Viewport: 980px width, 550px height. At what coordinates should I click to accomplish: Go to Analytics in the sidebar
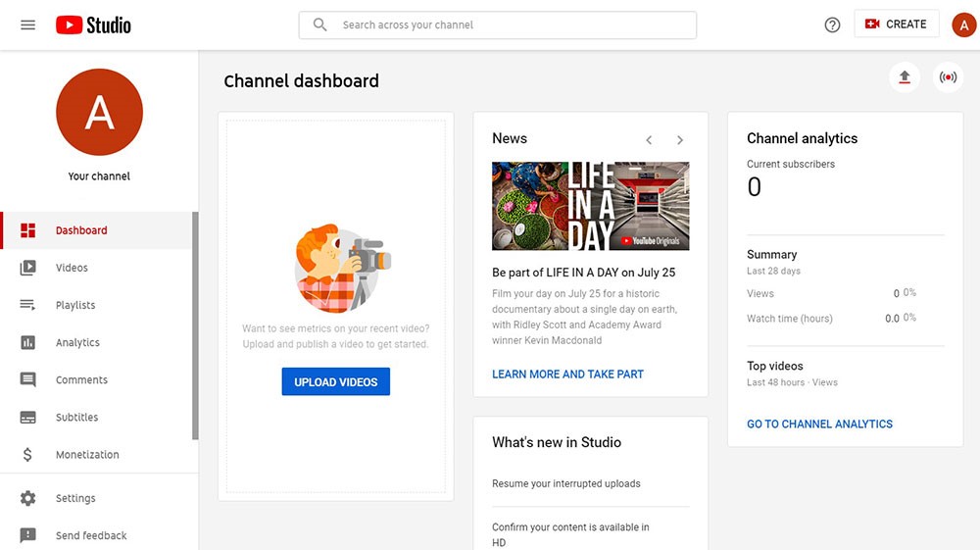[96, 342]
